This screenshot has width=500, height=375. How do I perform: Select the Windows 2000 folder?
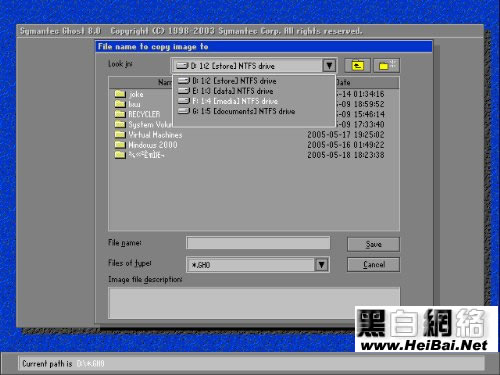[146, 145]
